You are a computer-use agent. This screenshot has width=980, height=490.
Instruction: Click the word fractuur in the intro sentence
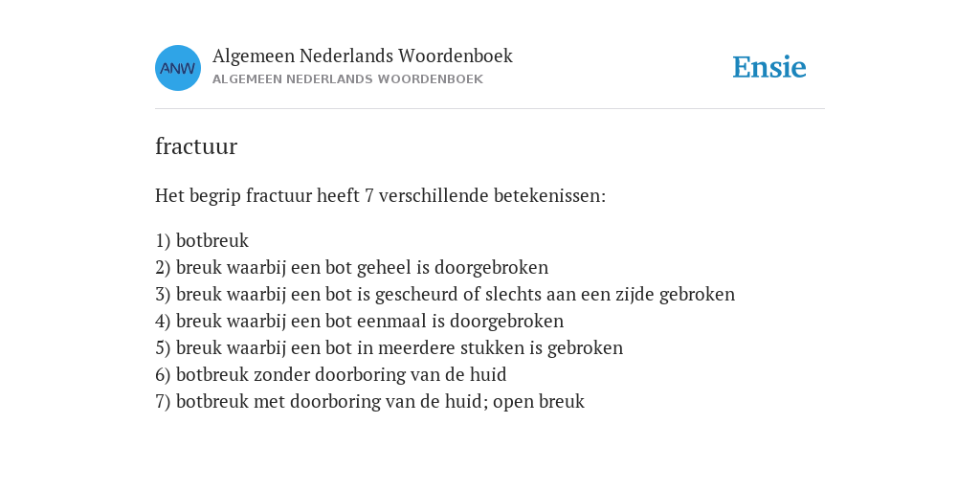[278, 196]
